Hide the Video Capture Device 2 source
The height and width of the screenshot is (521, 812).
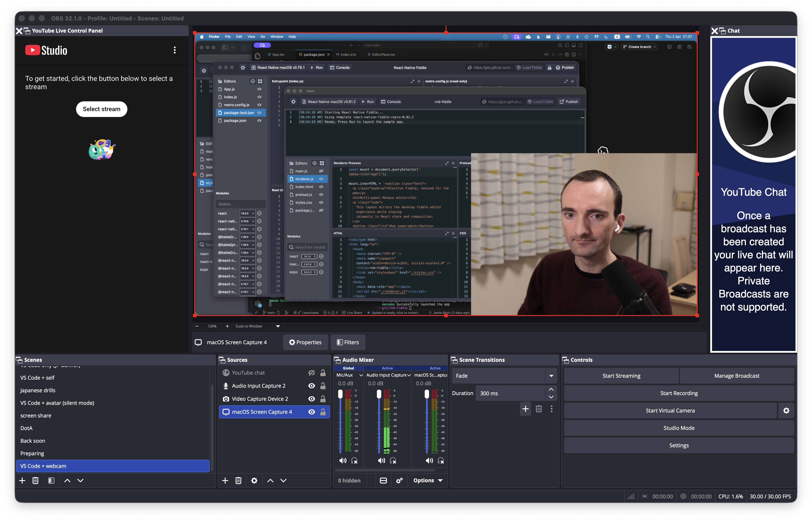tap(312, 399)
